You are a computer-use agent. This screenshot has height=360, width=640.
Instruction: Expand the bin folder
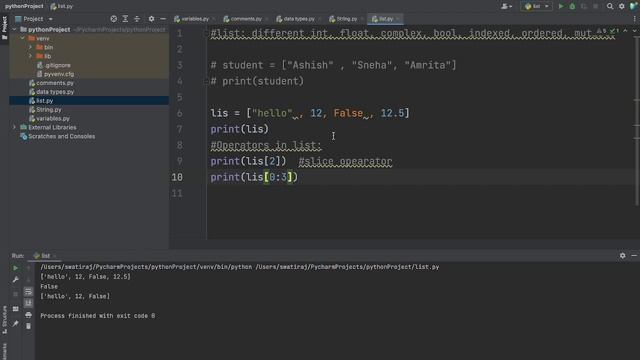pyautogui.click(x=31, y=47)
